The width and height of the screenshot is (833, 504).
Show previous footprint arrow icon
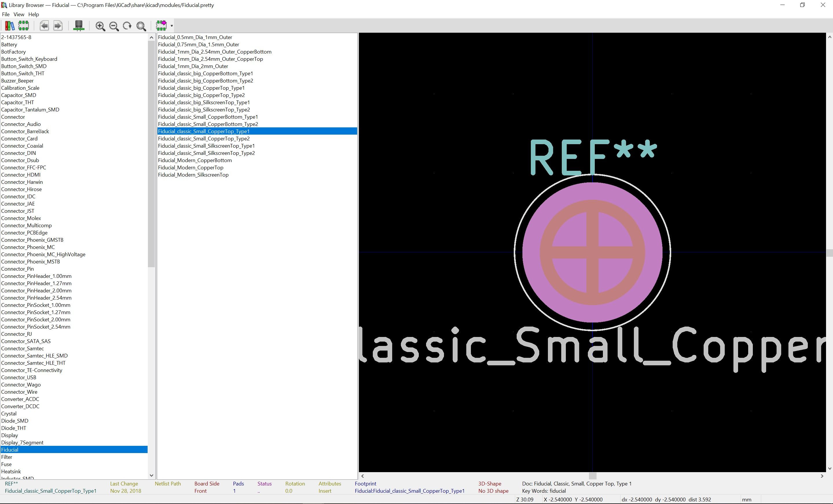pos(44,26)
